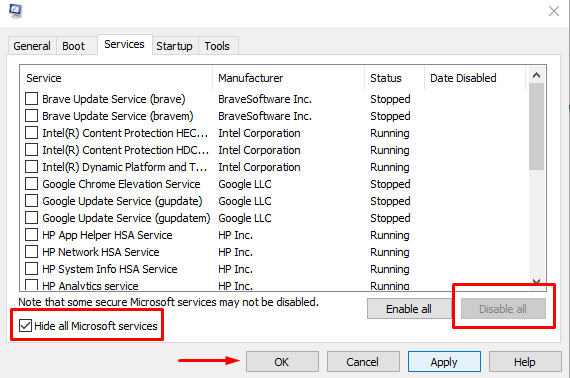Go to the Startup tab
Screen dimensions: 570x378
point(174,46)
